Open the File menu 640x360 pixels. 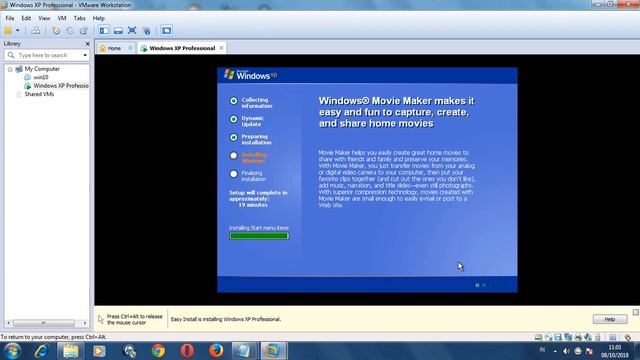click(9, 18)
